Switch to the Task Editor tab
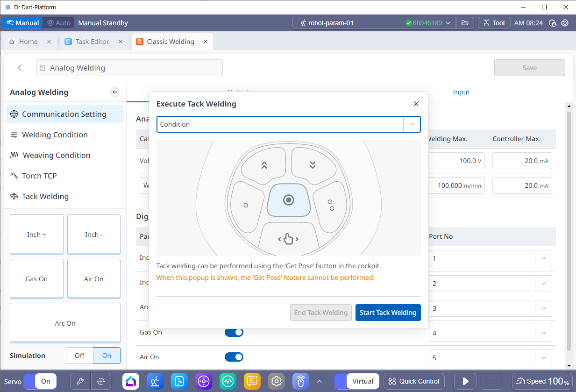Screen dimensions: 576x392 coord(92,42)
